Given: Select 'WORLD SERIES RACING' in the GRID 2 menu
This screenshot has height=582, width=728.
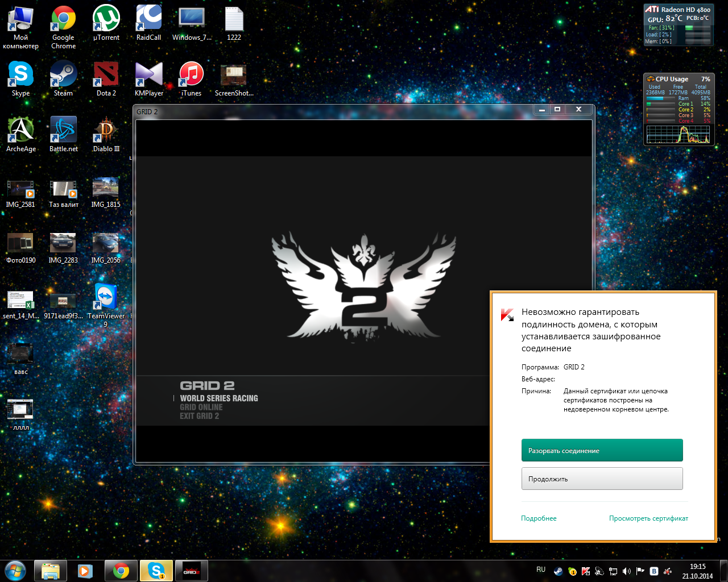Looking at the screenshot, I should pyautogui.click(x=219, y=398).
